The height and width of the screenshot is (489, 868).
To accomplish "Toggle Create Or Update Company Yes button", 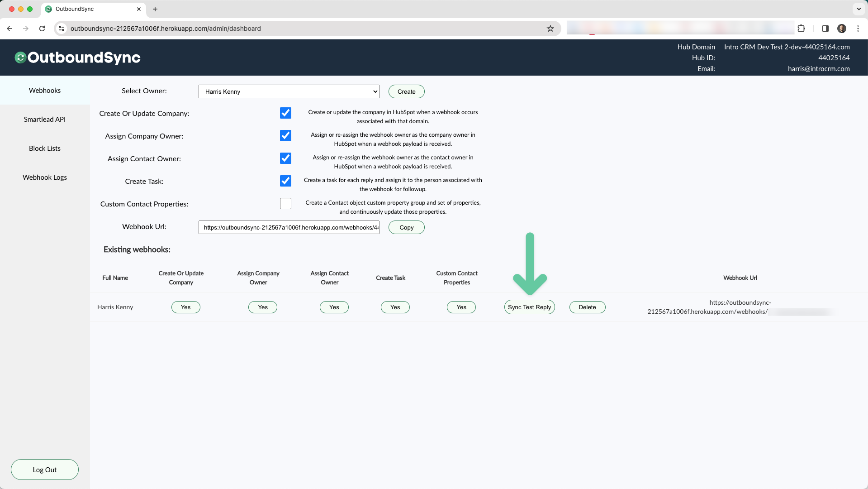I will 186,307.
